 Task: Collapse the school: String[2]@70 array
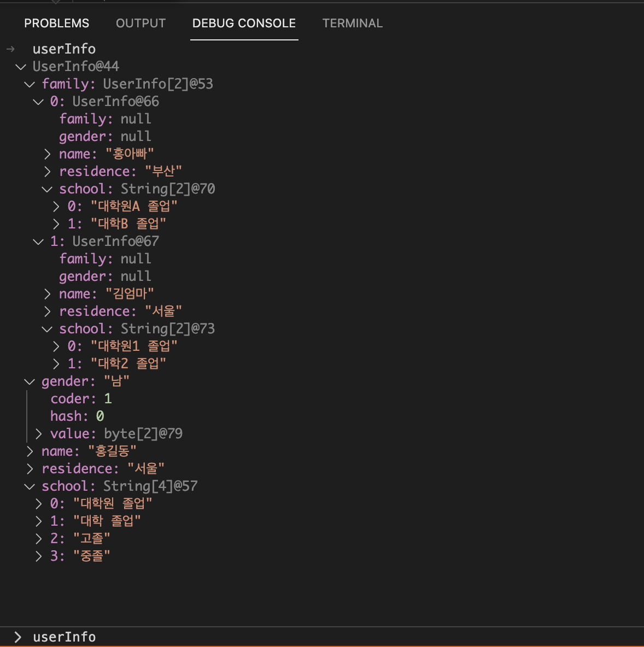coord(47,189)
